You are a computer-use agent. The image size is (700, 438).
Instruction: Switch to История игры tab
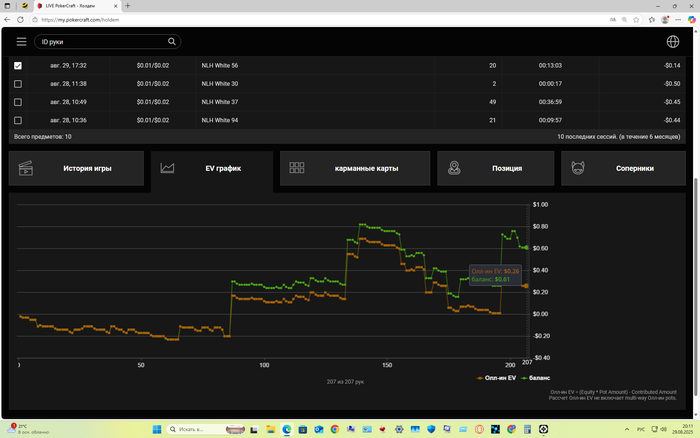(76, 168)
